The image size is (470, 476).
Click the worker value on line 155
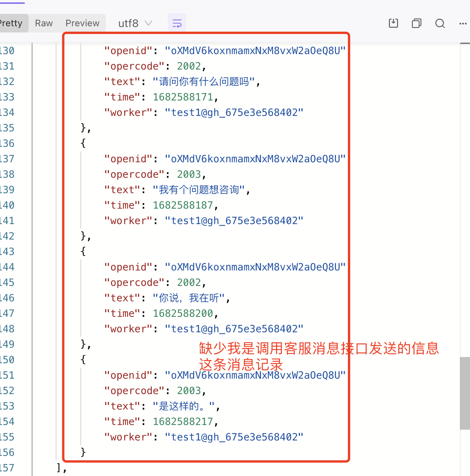tap(234, 437)
